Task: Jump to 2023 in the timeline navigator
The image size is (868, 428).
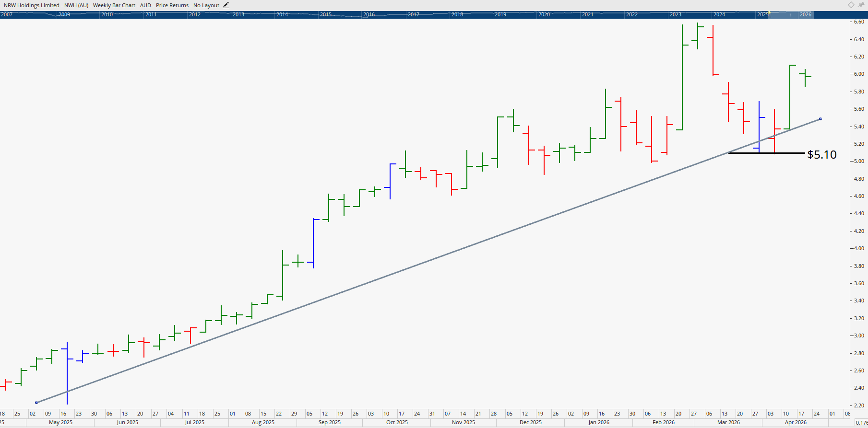Action: (676, 14)
